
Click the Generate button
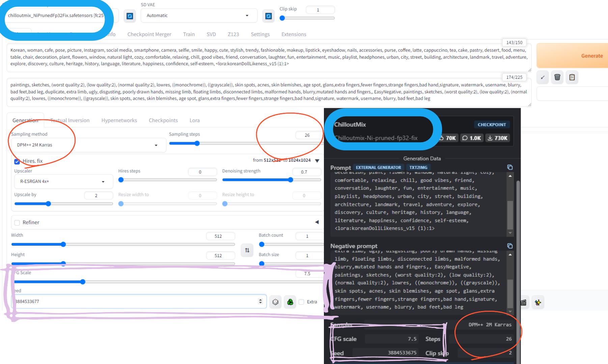click(572, 56)
